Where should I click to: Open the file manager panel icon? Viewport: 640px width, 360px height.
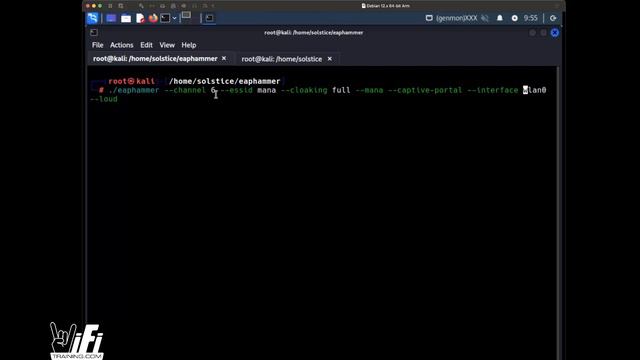tap(126, 18)
